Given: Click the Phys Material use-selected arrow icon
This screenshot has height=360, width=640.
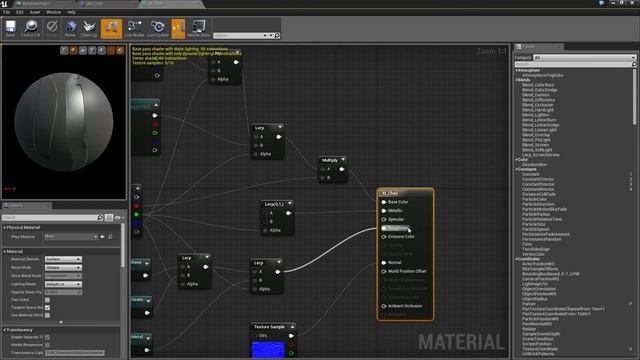Looking at the screenshot, I should pos(102,237).
